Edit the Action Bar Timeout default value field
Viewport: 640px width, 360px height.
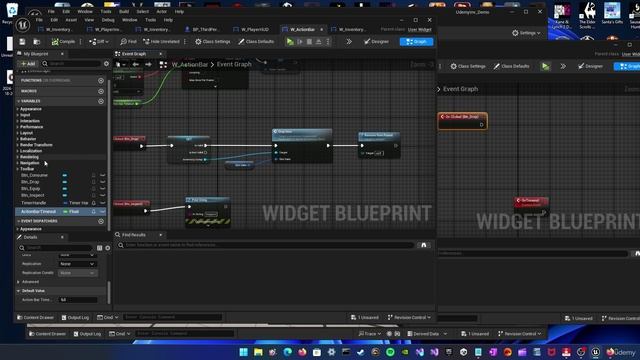point(78,300)
